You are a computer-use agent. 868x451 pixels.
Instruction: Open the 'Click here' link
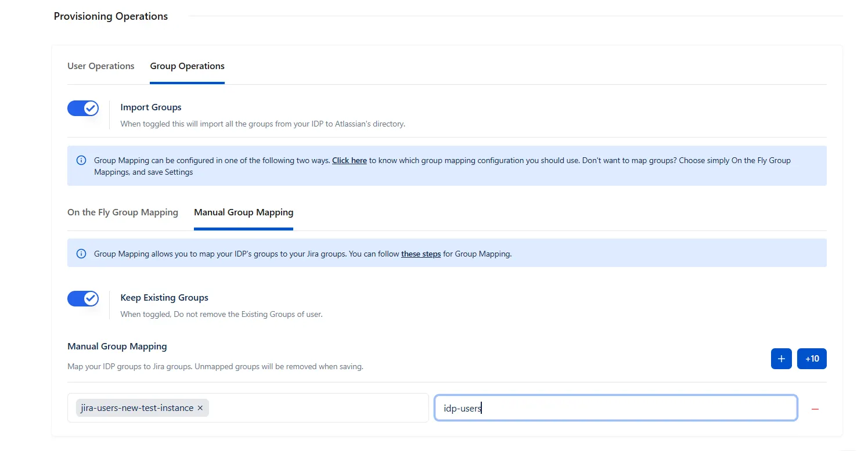coord(350,160)
